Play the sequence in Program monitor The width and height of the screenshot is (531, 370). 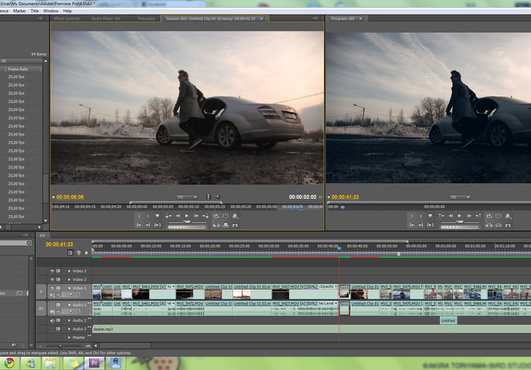pos(460,216)
